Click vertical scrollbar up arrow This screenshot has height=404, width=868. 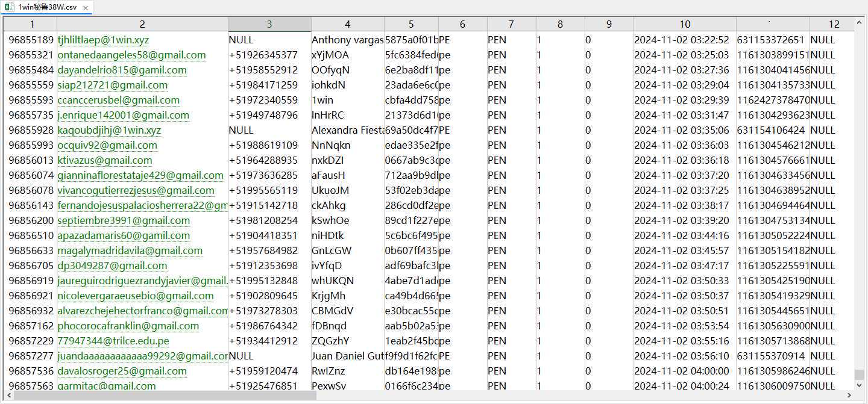(860, 22)
